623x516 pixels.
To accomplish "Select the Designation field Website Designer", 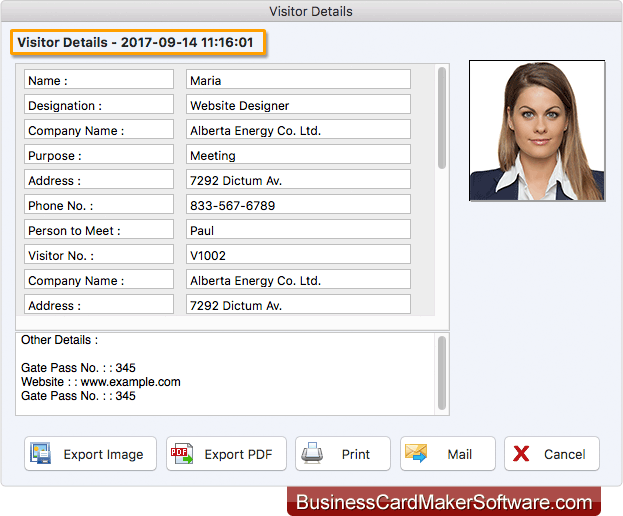I will tap(298, 105).
